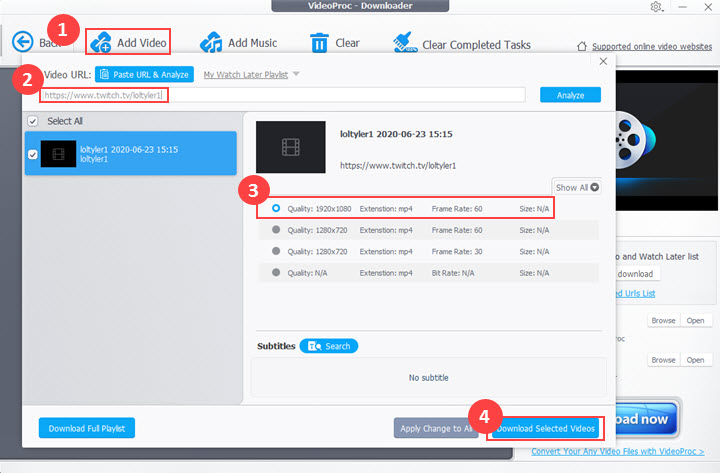Viewport: 720px width, 473px height.
Task: Open My Watch Later Playlist link
Action: [x=246, y=74]
